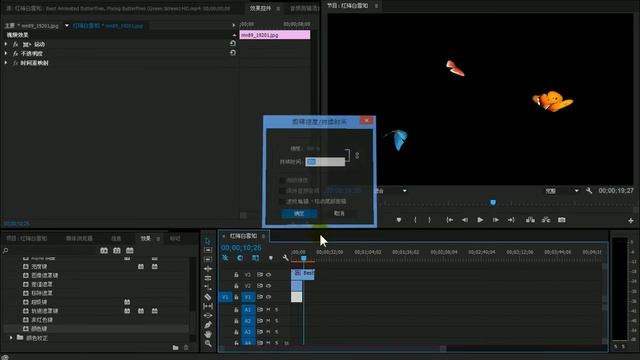Toggle V1 track output eye
Viewport: 640px width, 360px height.
pos(269,297)
